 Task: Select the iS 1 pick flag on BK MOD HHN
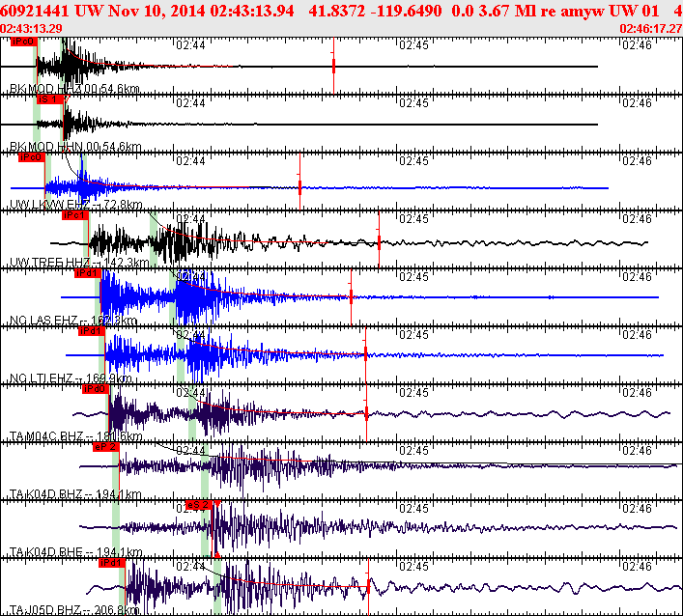(50, 99)
